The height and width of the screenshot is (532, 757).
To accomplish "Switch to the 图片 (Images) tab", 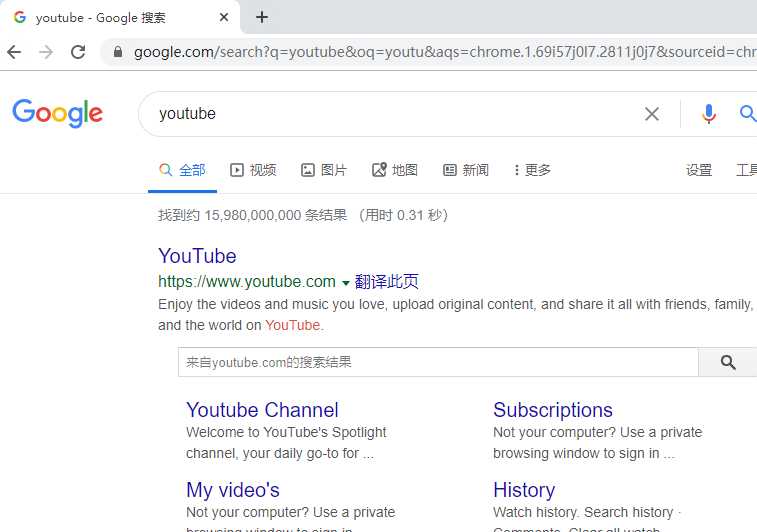I will [x=324, y=170].
